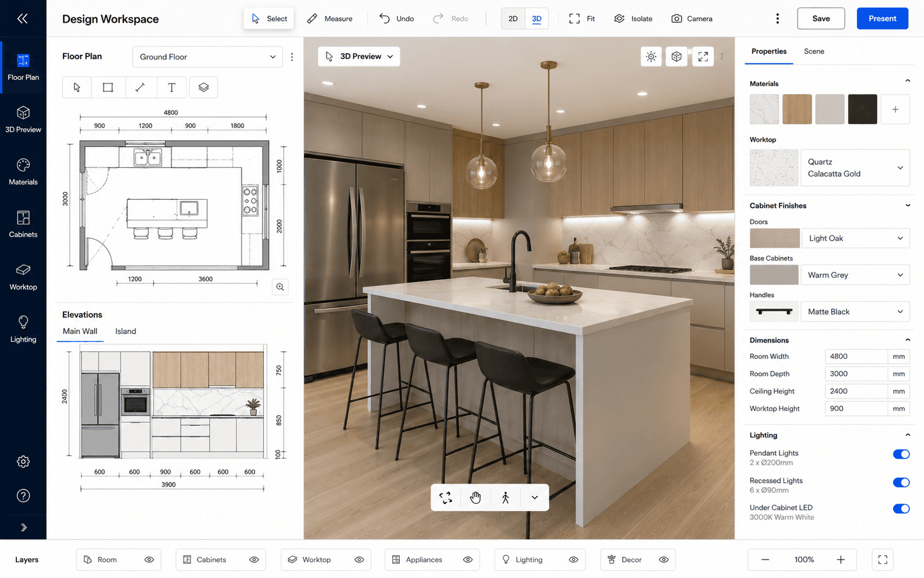The image size is (924, 578).
Task: Click the Present button
Action: 882,19
